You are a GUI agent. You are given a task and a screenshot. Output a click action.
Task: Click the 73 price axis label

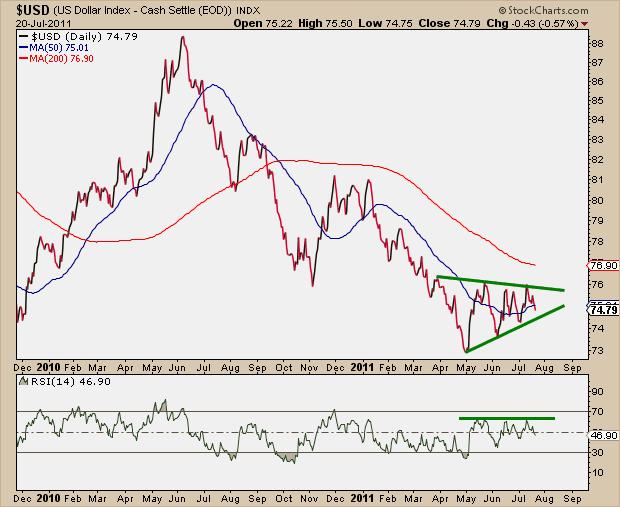click(x=597, y=351)
